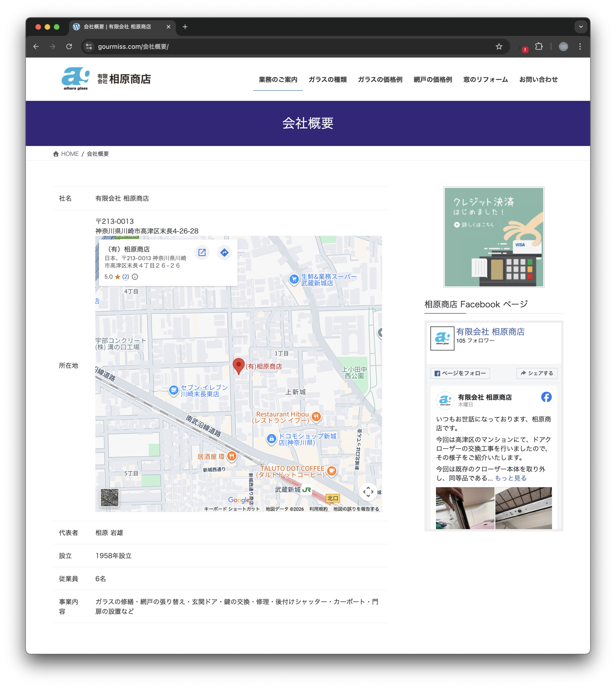Click the シェアする button
Viewport: 616px width, 688px height.
537,373
